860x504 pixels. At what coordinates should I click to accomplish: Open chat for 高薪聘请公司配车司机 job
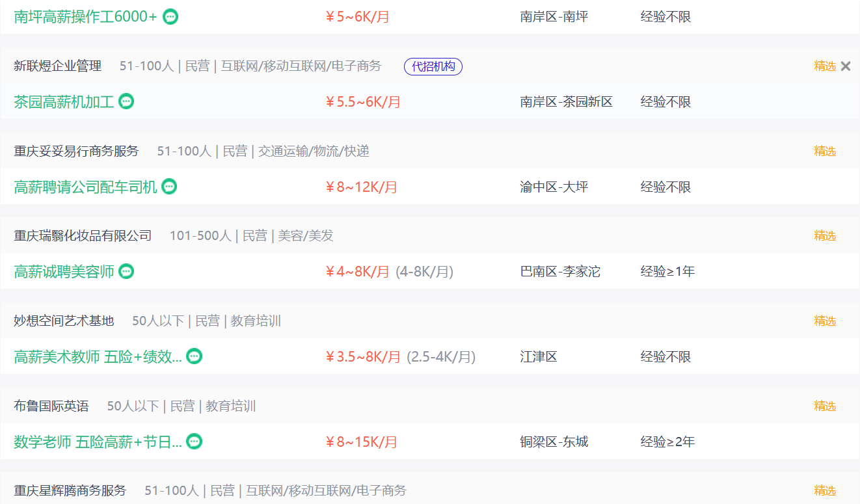(x=169, y=187)
